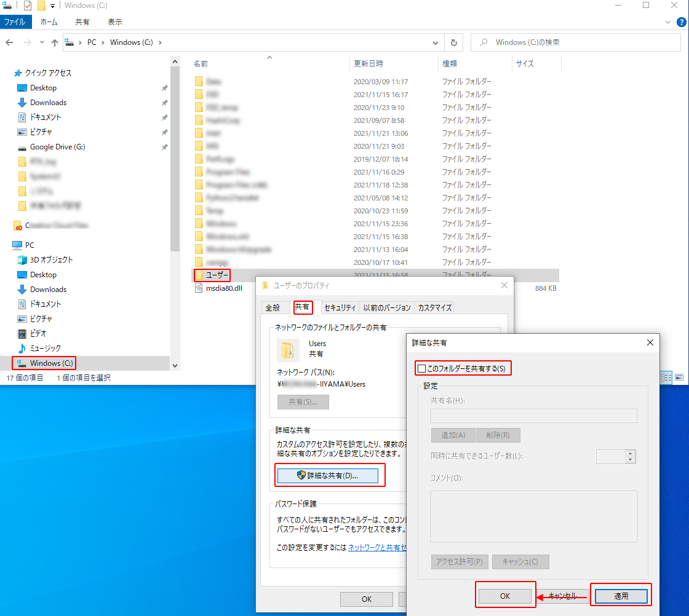This screenshot has width=689, height=616.
Task: Open the 表示 ribbon tab
Action: tap(115, 22)
